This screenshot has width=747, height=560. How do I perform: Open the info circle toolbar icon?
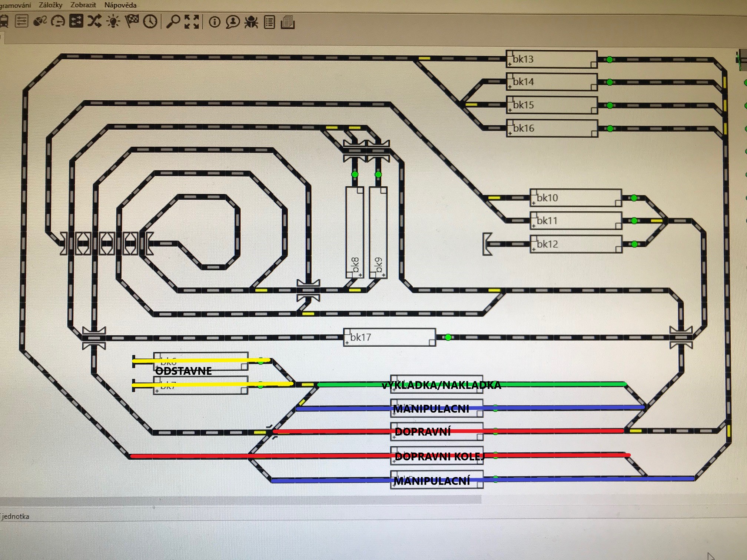(215, 22)
